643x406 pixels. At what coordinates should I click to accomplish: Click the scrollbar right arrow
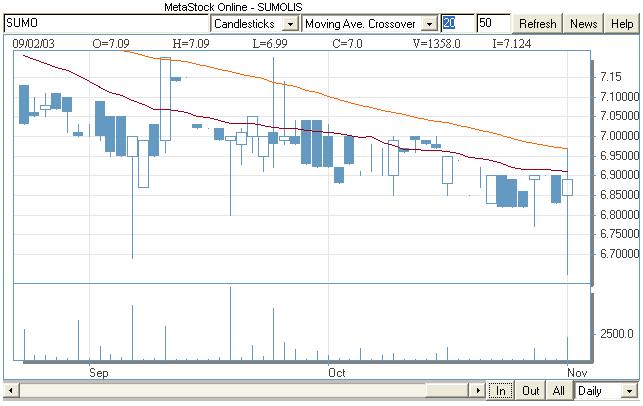tap(477, 390)
